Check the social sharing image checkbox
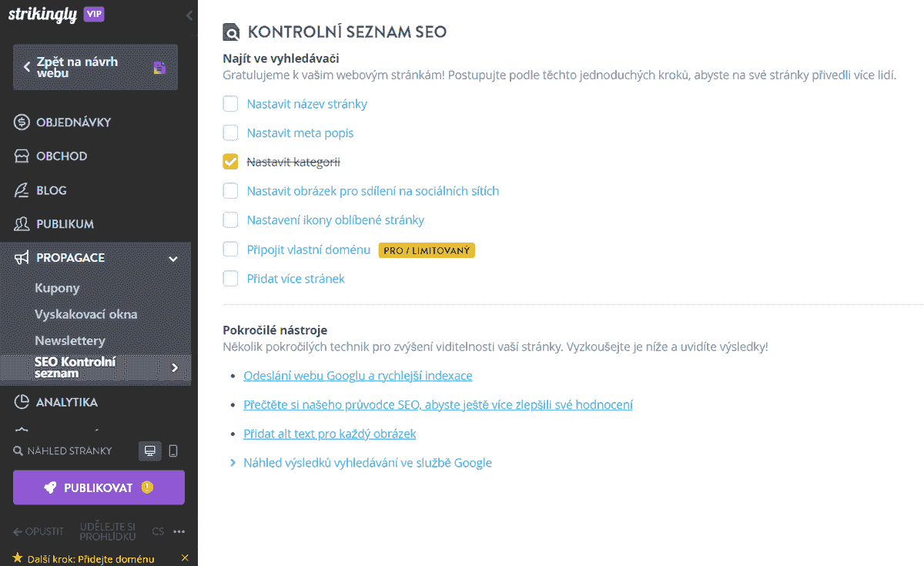The image size is (924, 566). pos(230,190)
